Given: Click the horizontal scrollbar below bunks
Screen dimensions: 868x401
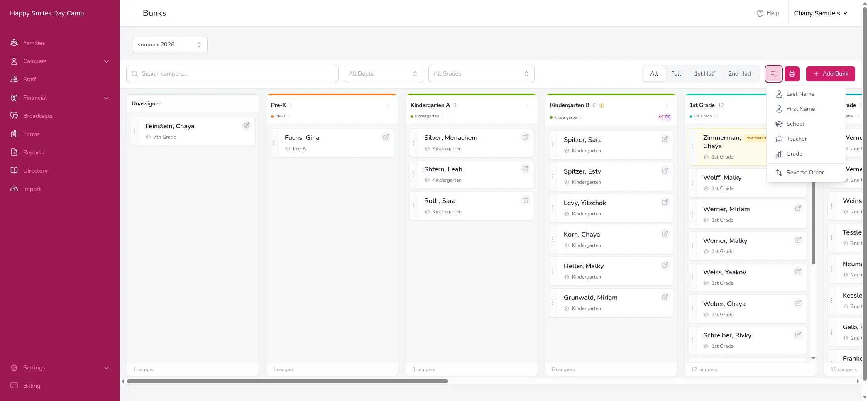Looking at the screenshot, I should coord(288,381).
